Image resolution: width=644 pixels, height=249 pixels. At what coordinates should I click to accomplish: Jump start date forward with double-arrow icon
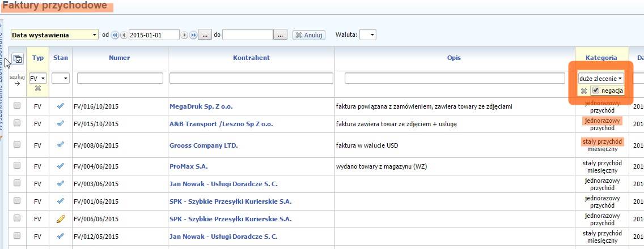193,35
